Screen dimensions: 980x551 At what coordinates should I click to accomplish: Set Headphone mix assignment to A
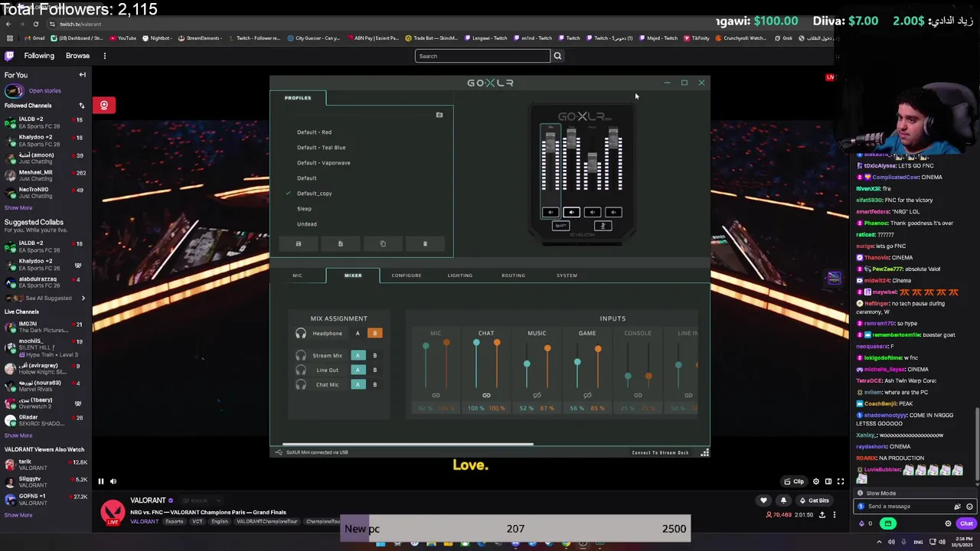tap(358, 333)
